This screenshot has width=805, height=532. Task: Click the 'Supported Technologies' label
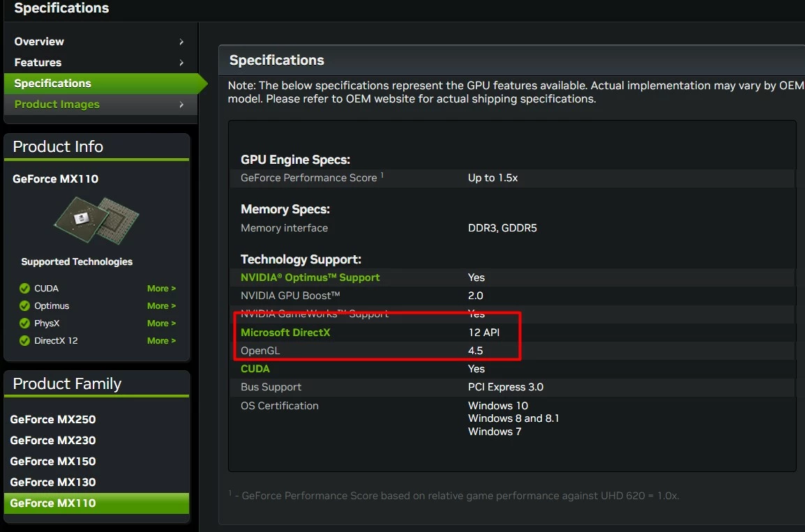tap(77, 261)
